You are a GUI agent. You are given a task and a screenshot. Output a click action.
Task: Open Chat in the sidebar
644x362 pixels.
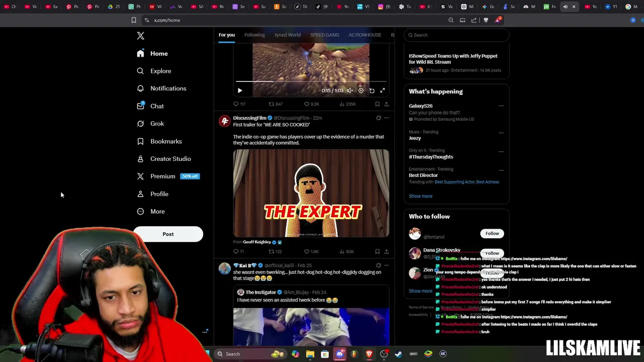[150, 106]
